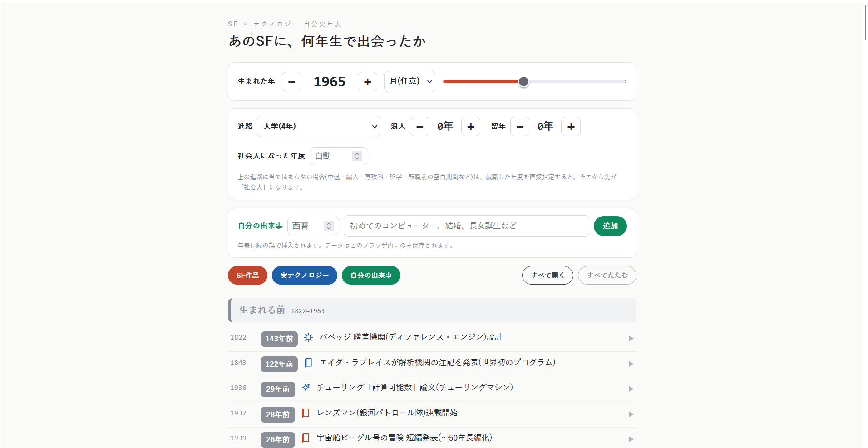
Task: Click バベッジ 階差機関 entry title
Action: (411, 337)
